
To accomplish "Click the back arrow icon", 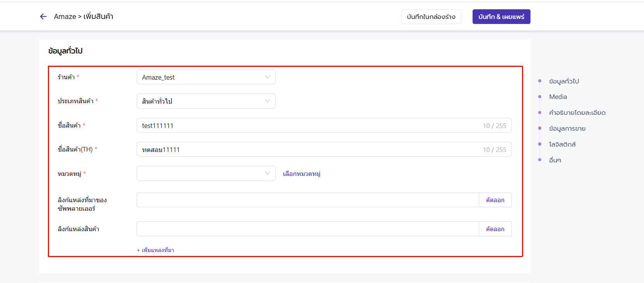I will [x=43, y=17].
